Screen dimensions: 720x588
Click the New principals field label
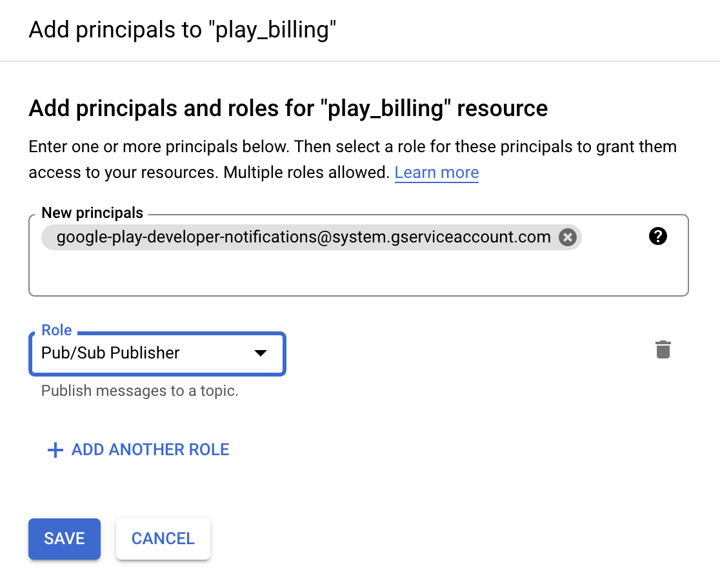[92, 213]
